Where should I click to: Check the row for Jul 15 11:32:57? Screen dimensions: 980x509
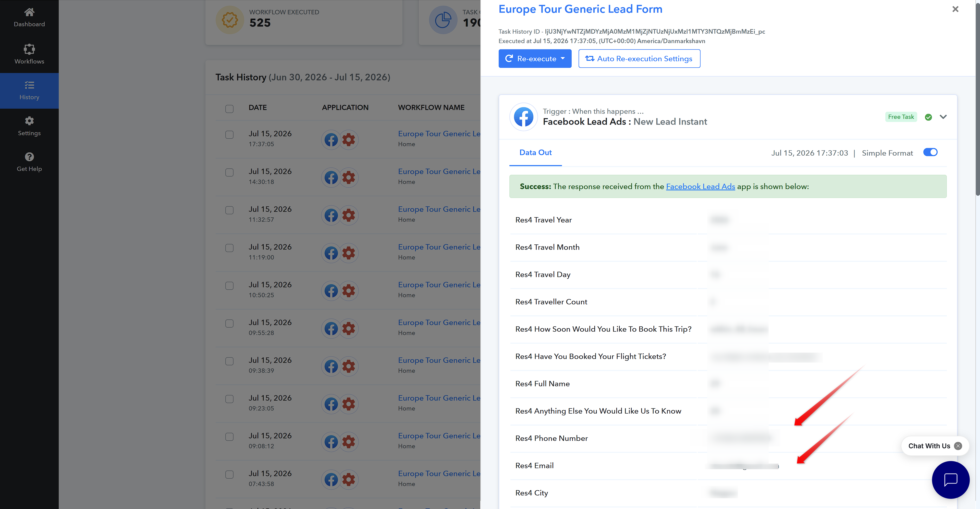click(229, 210)
